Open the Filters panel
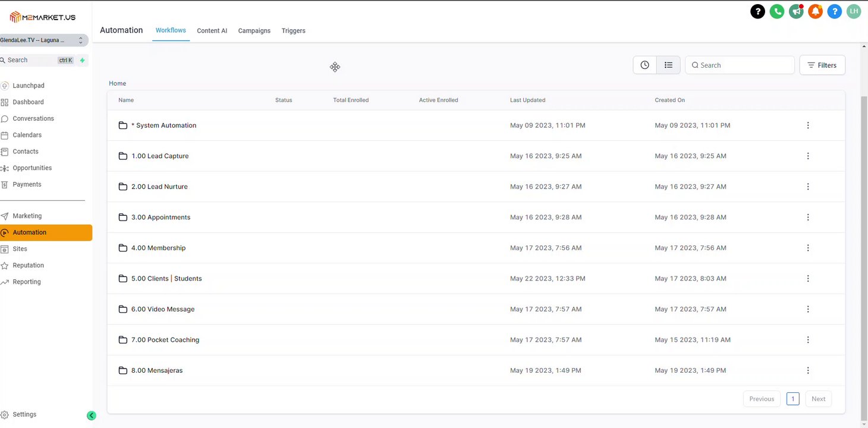Image resolution: width=868 pixels, height=428 pixels. pyautogui.click(x=822, y=65)
